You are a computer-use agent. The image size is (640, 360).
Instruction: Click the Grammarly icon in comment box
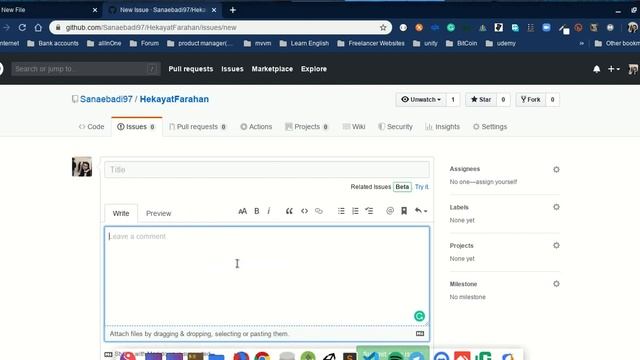[419, 316]
